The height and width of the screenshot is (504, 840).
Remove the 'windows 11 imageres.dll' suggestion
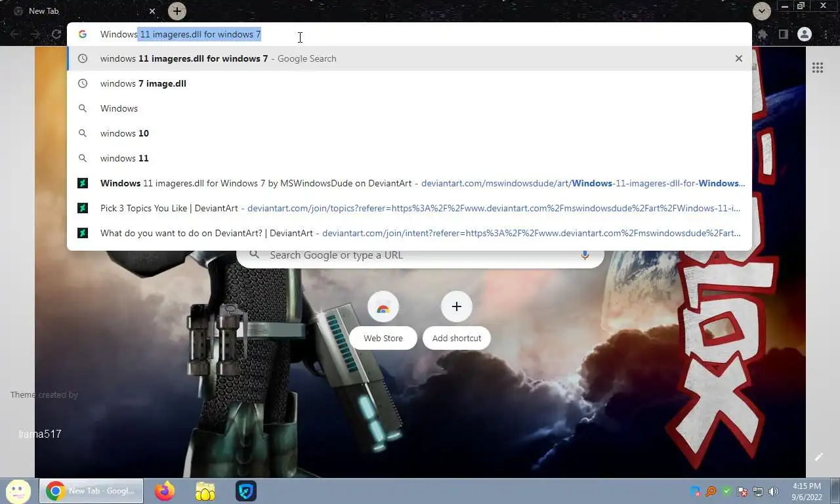(739, 58)
